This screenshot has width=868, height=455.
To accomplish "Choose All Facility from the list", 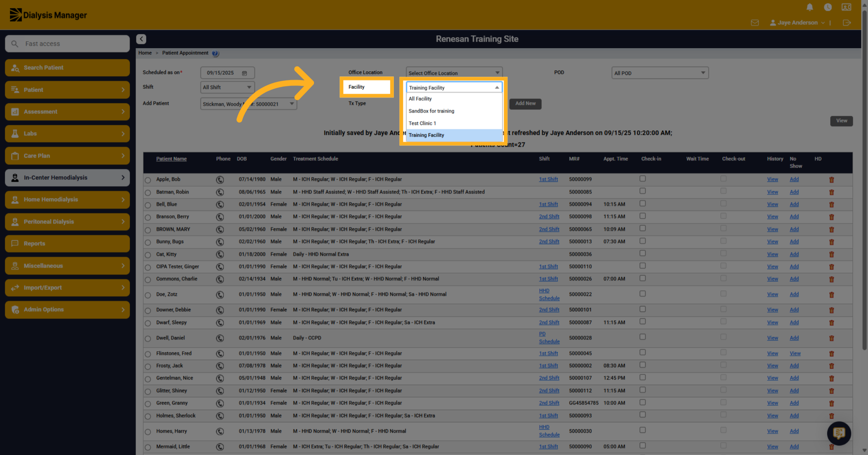I will [x=454, y=98].
